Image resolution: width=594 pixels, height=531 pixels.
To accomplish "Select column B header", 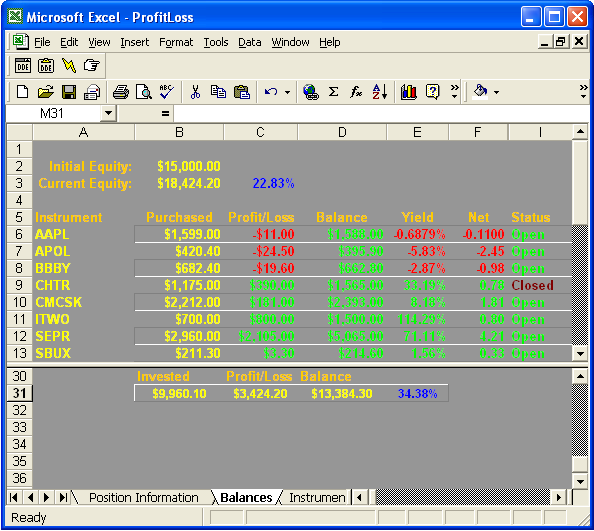I will click(179, 132).
